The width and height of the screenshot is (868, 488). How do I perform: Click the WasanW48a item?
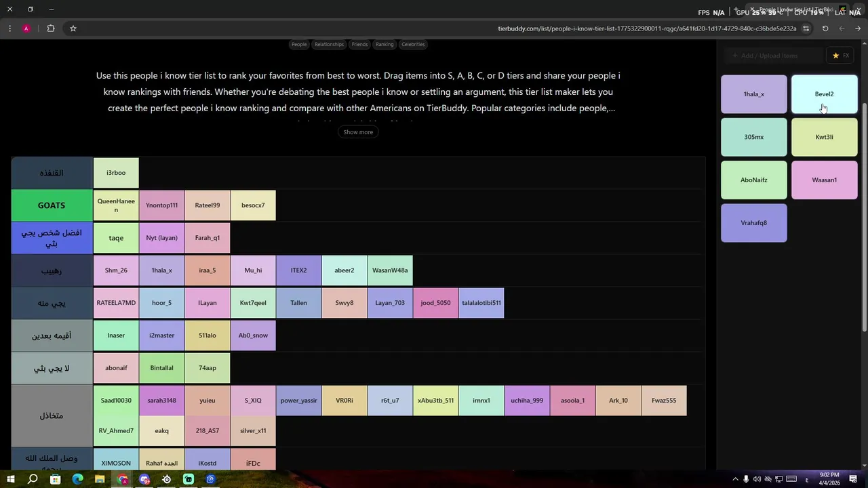(390, 270)
